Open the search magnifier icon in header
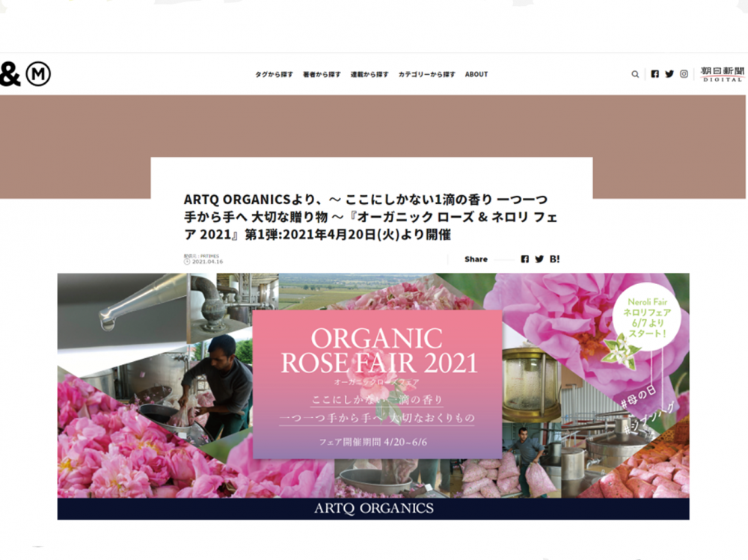Viewport: 748px width, 560px height. pos(635,75)
